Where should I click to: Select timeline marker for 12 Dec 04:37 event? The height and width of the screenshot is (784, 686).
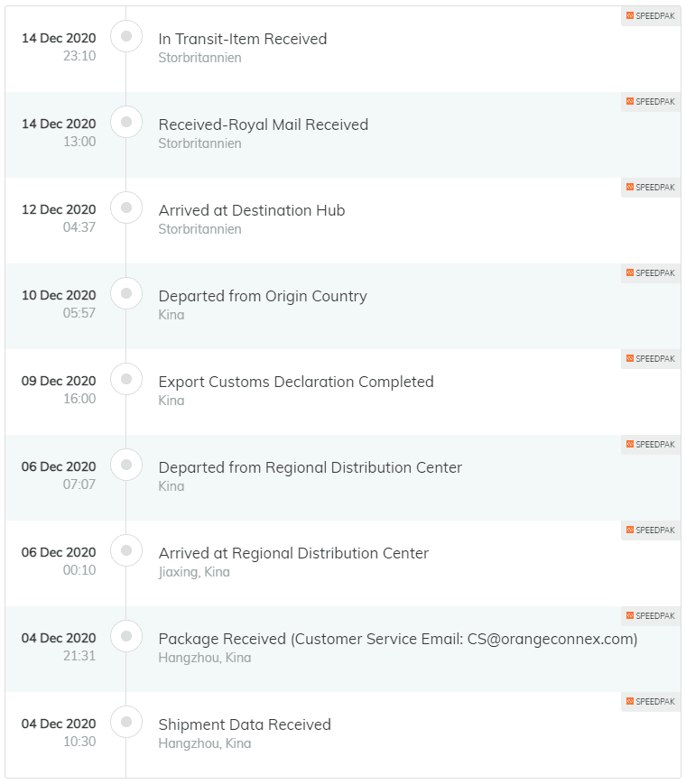click(x=126, y=208)
